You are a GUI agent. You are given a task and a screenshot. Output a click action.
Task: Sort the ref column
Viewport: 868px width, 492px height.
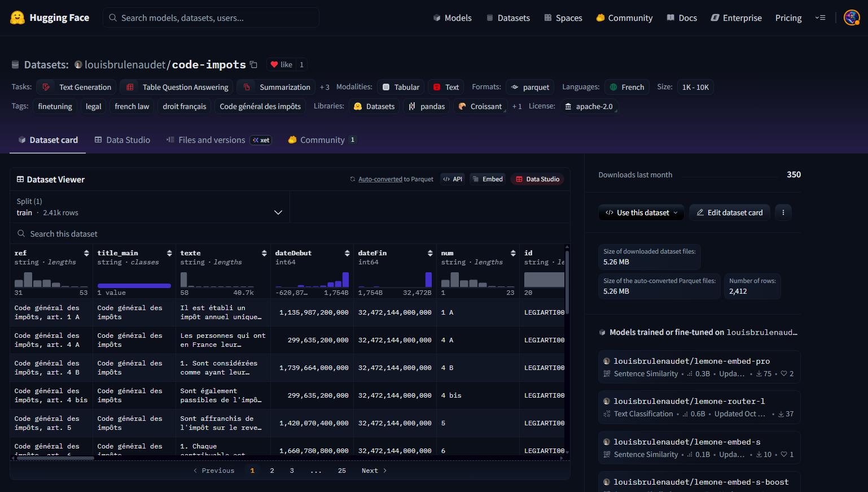click(86, 253)
